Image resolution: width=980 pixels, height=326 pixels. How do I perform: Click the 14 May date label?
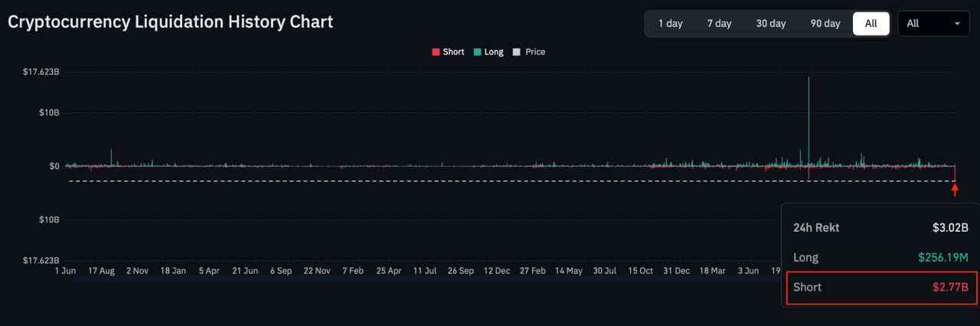coord(569,271)
